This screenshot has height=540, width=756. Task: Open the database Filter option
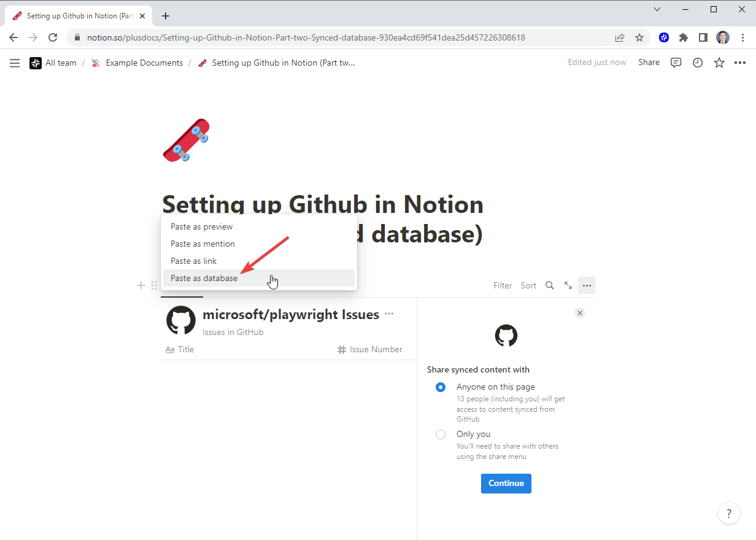click(x=503, y=285)
